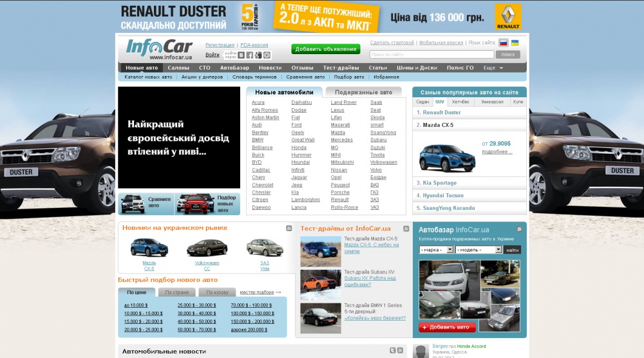Switch quick selection to По кузову tab
Viewport: 644px width, 358px height.
[x=217, y=292]
